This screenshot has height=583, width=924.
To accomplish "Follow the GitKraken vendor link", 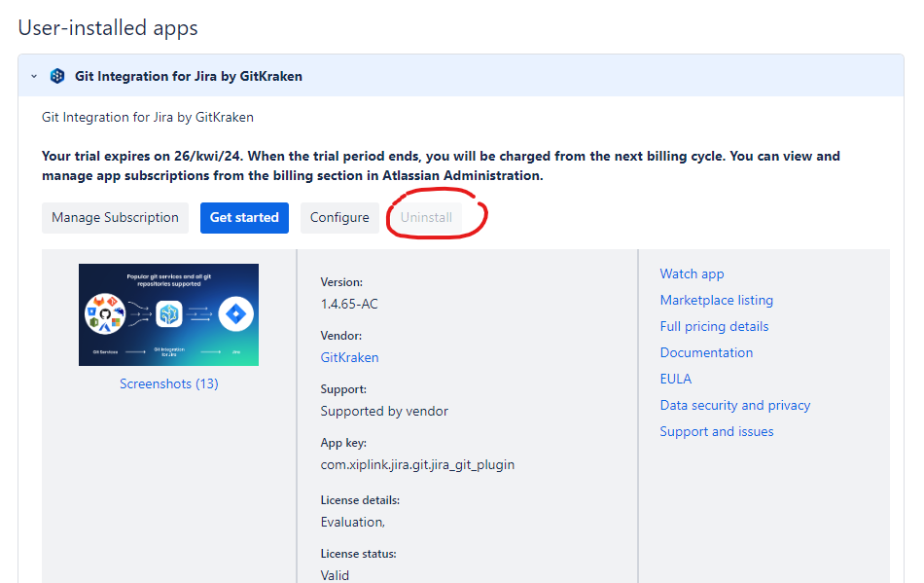I will tap(349, 357).
